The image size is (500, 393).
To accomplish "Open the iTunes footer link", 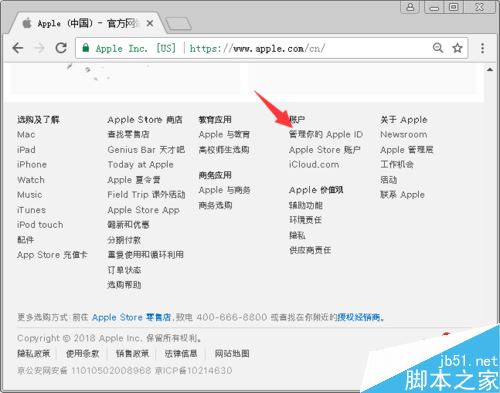I will 31,210.
